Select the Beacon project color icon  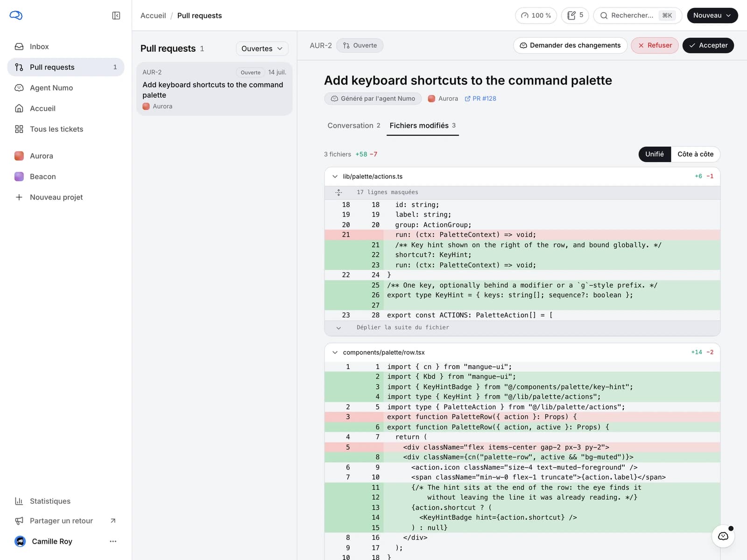click(19, 176)
